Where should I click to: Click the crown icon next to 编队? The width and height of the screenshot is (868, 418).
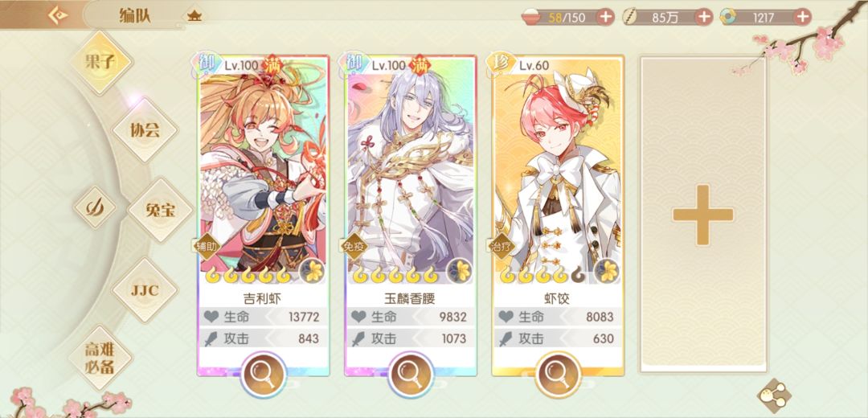click(194, 15)
